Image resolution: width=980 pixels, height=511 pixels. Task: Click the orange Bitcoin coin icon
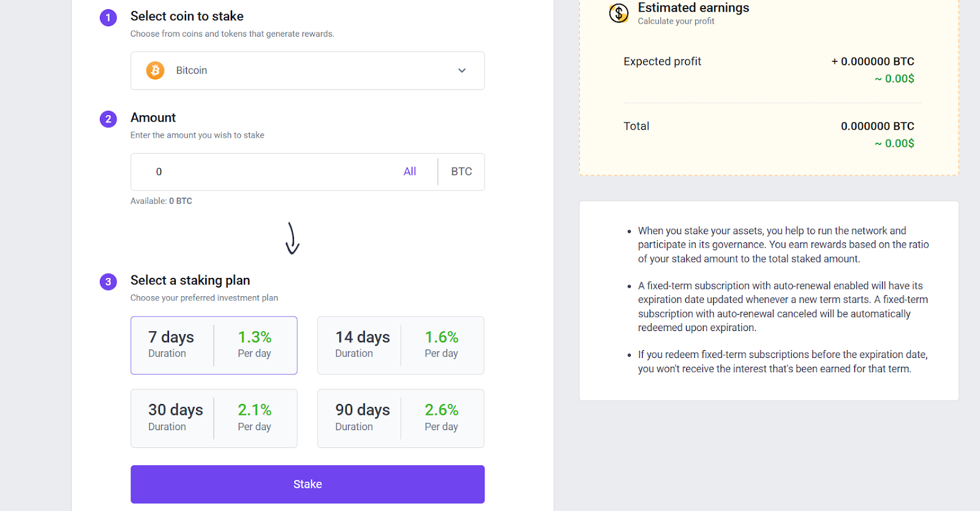point(155,70)
